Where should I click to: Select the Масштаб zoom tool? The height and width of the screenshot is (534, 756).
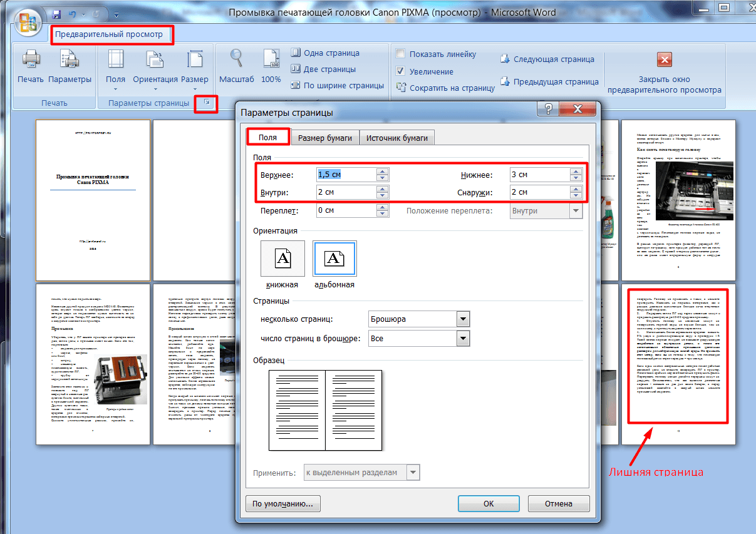coord(235,66)
